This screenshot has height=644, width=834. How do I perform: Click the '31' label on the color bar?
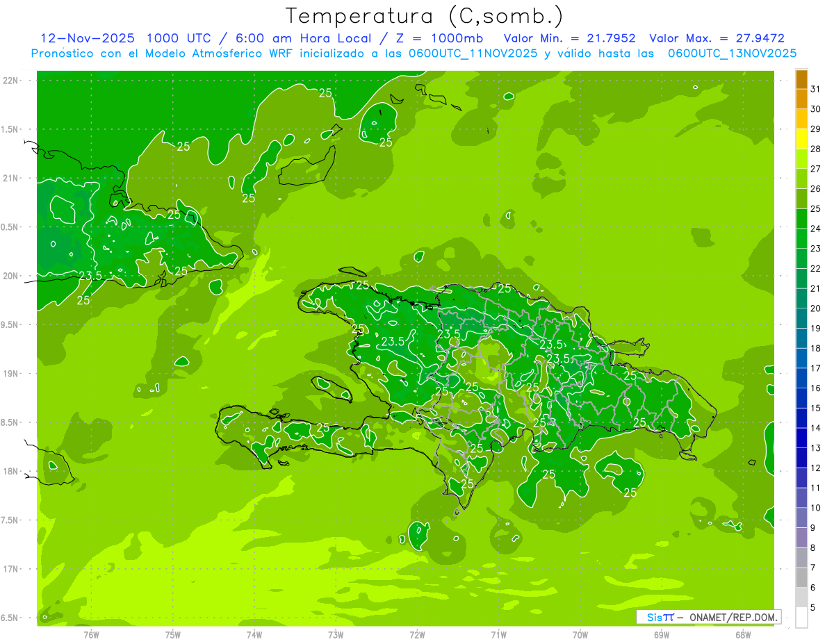(816, 89)
